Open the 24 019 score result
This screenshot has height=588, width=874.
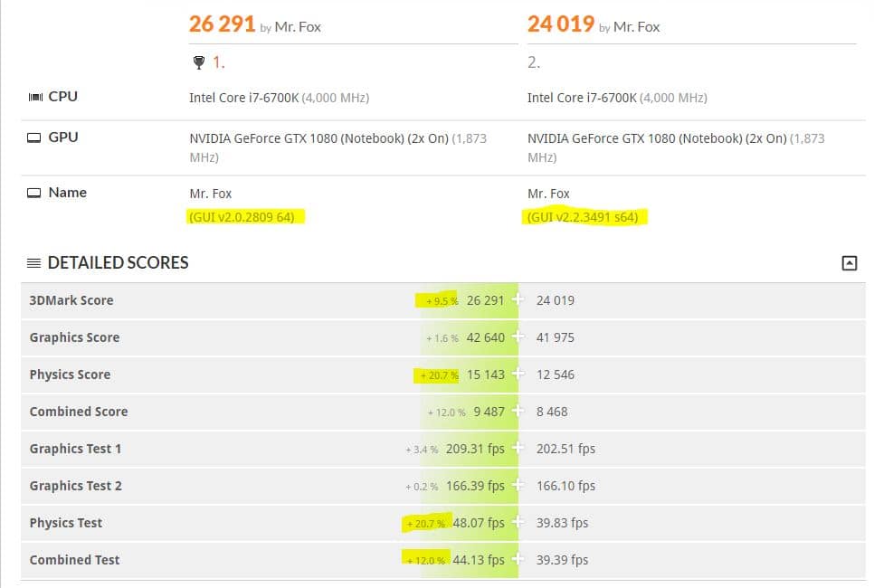coord(561,24)
